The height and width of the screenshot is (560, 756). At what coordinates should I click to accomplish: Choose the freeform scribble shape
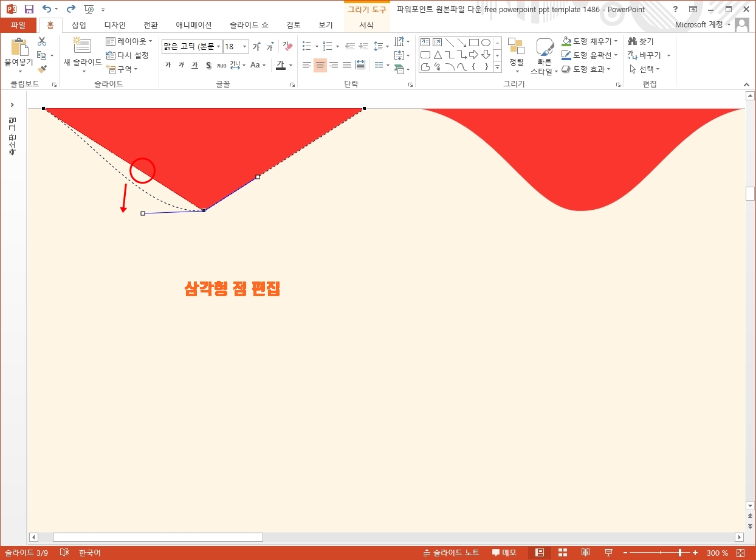pos(438,67)
